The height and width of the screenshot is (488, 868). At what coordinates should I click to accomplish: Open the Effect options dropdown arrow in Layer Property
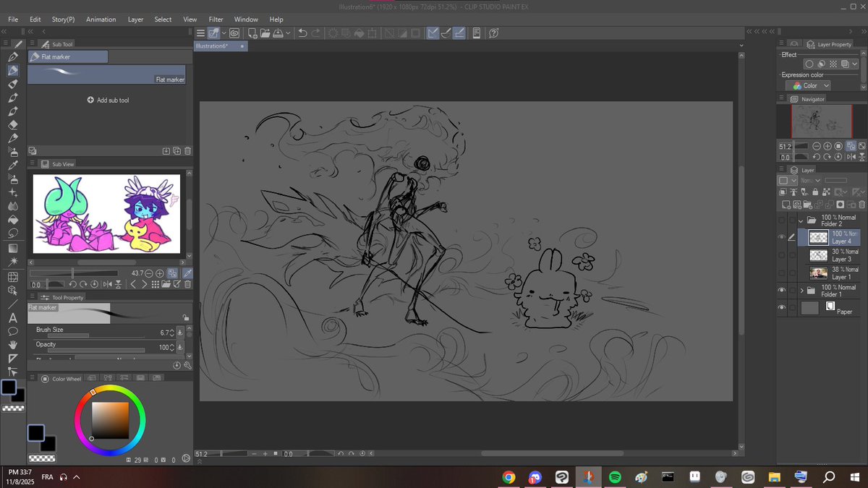point(855,64)
